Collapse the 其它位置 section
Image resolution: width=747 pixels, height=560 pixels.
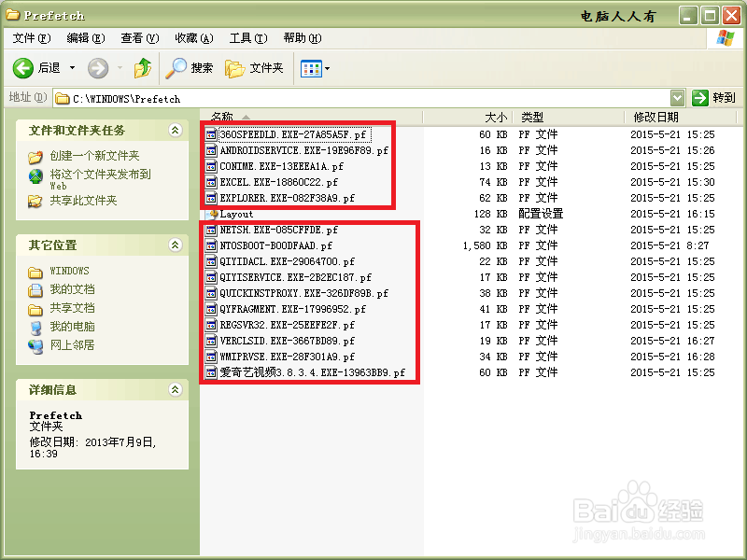click(177, 245)
